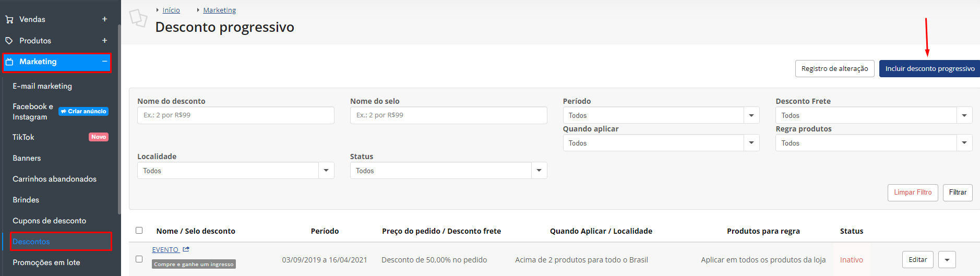
Task: Toggle the select-all checkbox in table header
Action: coord(139,231)
